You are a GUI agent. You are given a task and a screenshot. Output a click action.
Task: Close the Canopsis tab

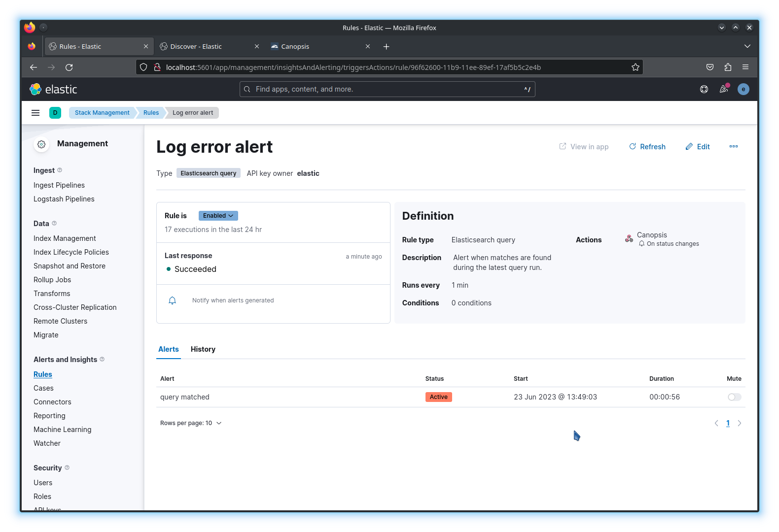click(x=368, y=46)
